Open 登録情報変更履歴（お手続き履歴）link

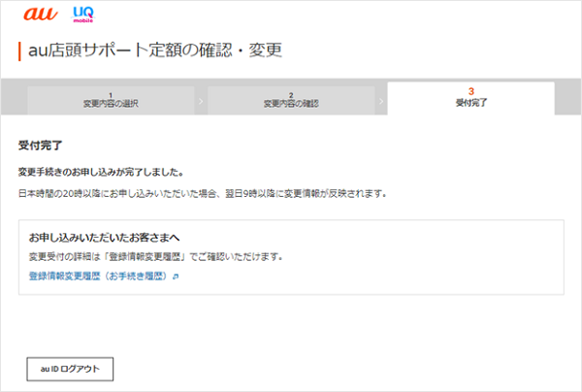(x=99, y=277)
